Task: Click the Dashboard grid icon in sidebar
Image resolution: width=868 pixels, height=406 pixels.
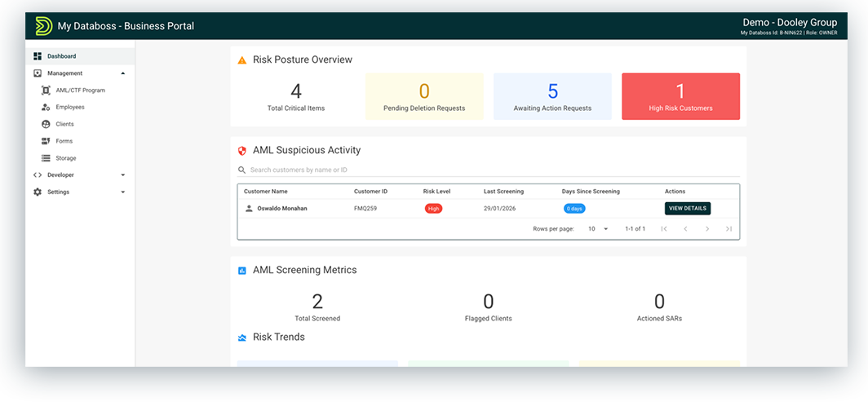Action: coord(38,56)
